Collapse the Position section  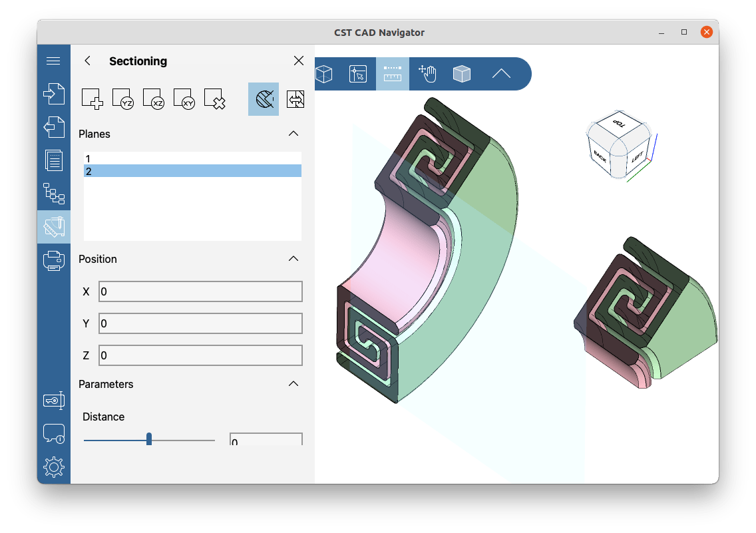[293, 259]
